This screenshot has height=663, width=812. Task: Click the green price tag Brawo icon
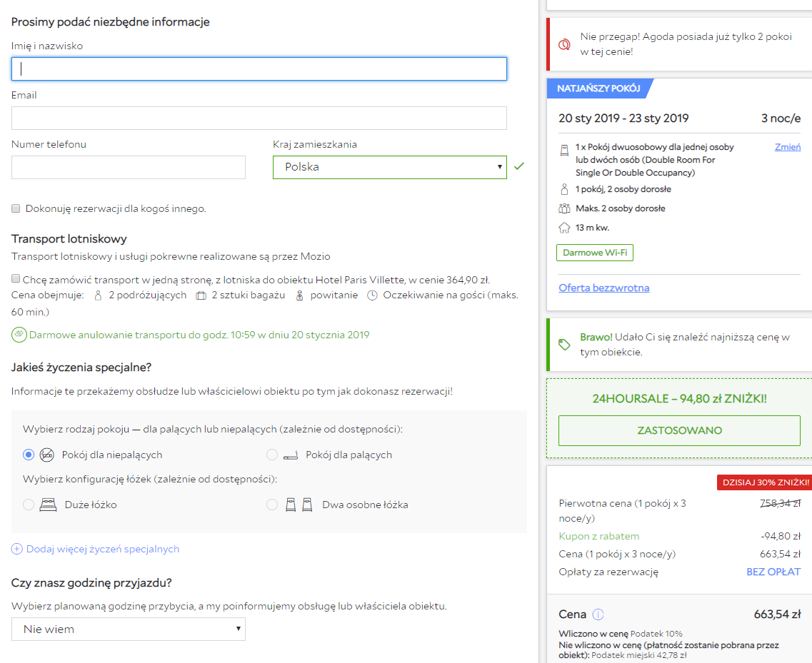564,344
